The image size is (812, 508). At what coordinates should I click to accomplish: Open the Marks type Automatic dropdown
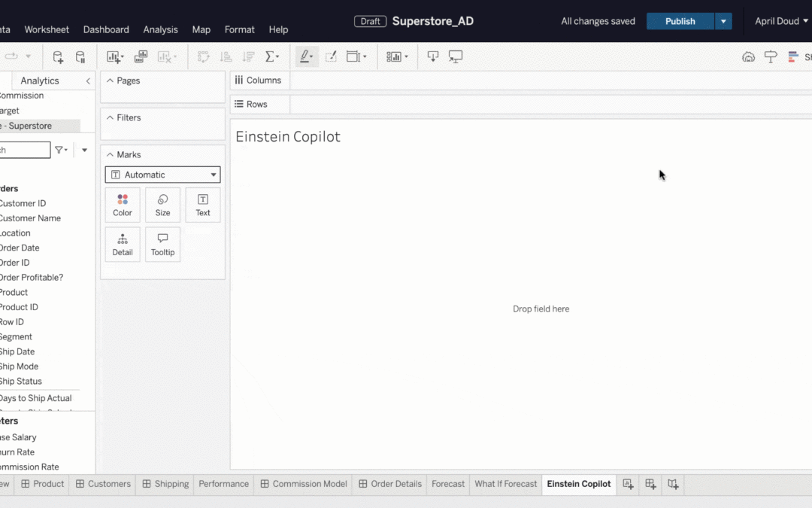pyautogui.click(x=162, y=175)
